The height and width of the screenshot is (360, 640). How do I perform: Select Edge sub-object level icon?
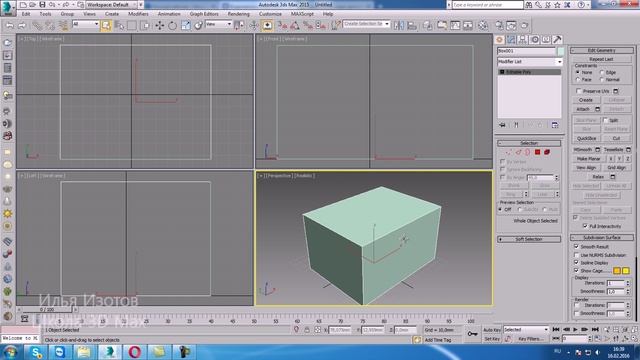518,152
